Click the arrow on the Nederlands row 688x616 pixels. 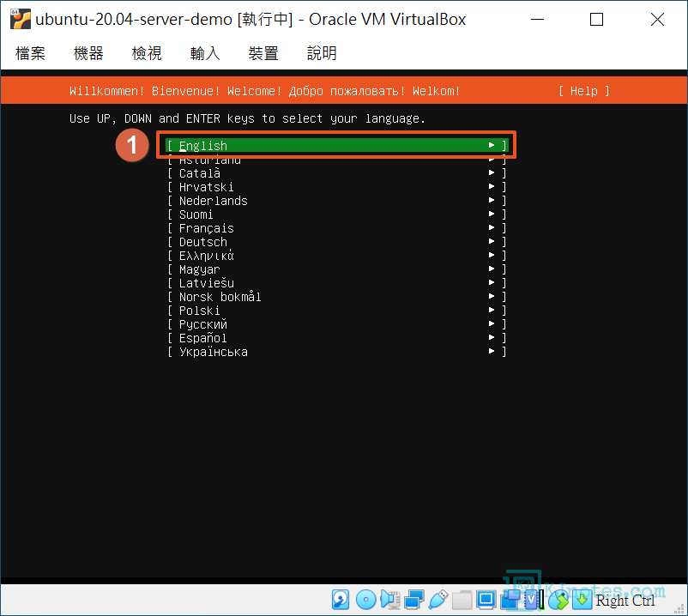point(492,200)
